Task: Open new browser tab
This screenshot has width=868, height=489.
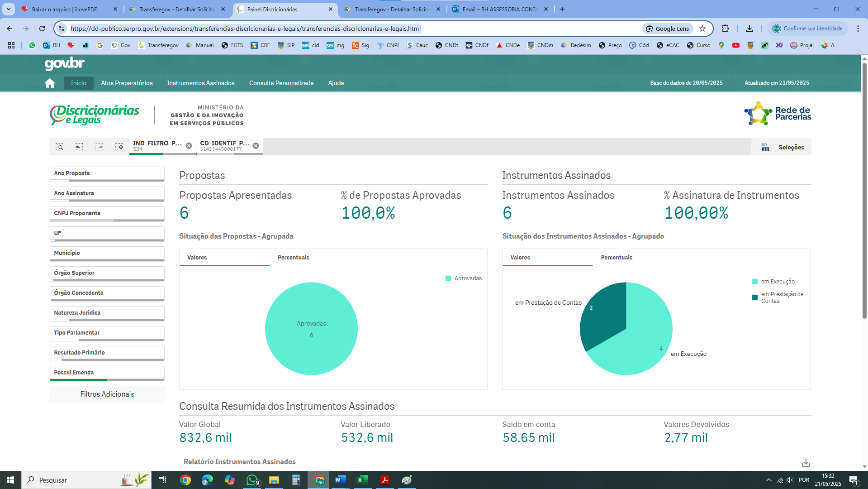Action: [x=562, y=9]
